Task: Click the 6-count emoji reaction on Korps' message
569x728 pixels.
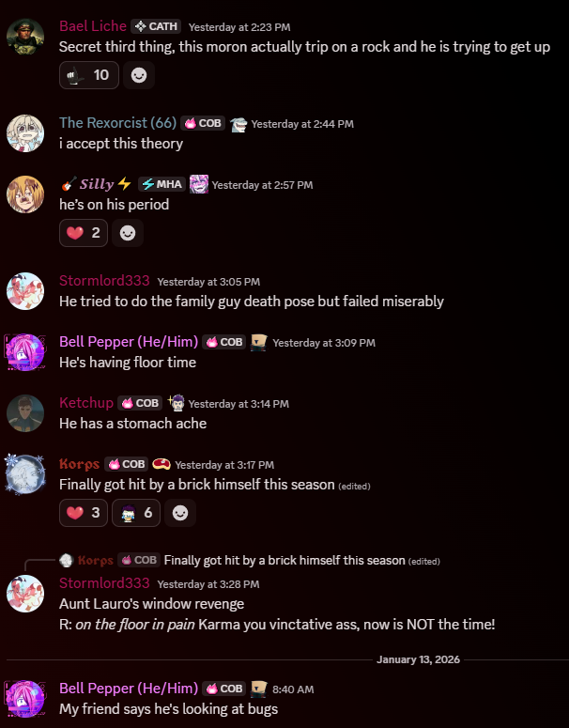Action: [136, 513]
